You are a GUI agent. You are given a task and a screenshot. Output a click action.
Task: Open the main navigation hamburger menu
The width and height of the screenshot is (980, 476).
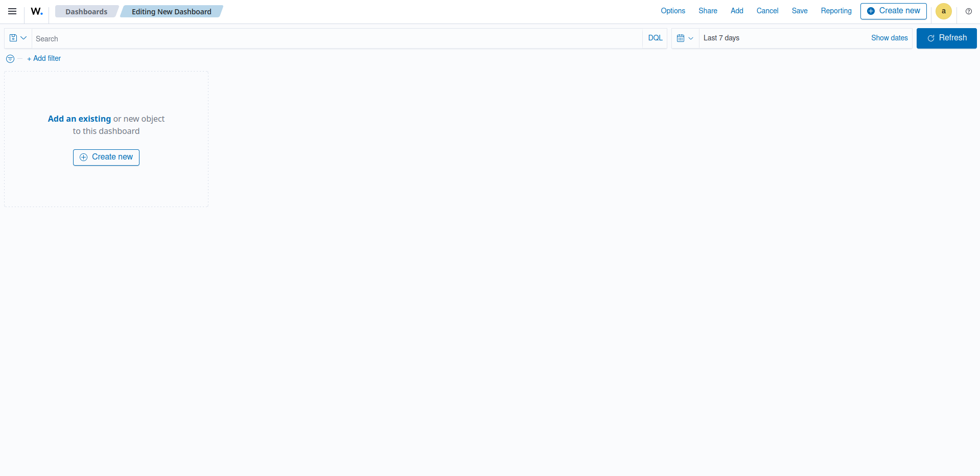click(x=12, y=11)
